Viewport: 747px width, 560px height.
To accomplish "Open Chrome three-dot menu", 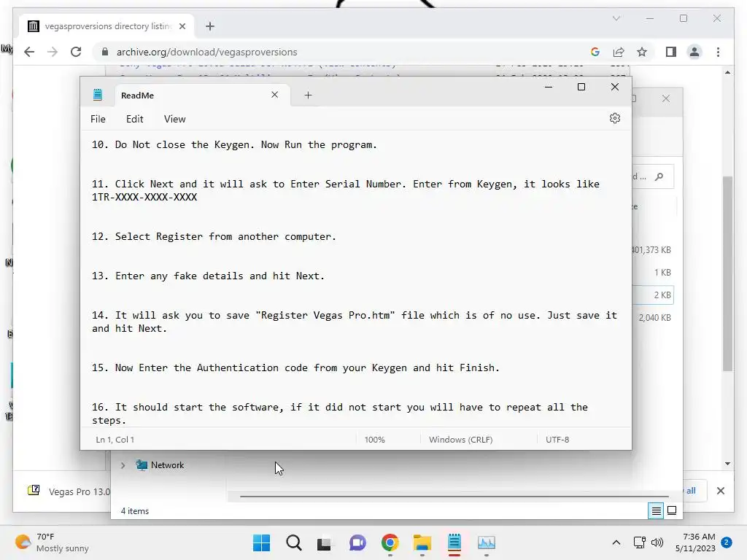I will (x=718, y=52).
